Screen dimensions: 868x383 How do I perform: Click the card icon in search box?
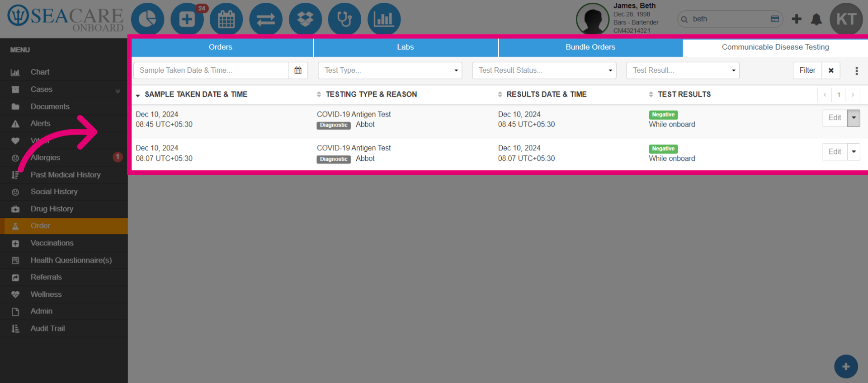pyautogui.click(x=775, y=19)
